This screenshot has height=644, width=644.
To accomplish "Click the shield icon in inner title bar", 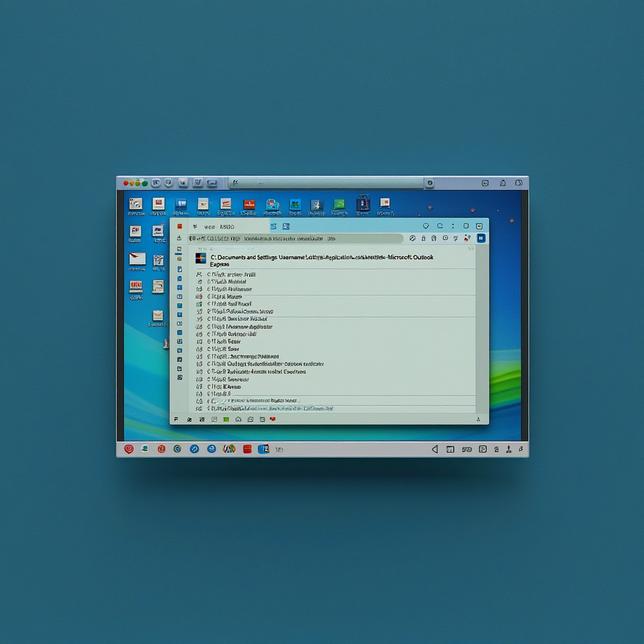I will [426, 226].
